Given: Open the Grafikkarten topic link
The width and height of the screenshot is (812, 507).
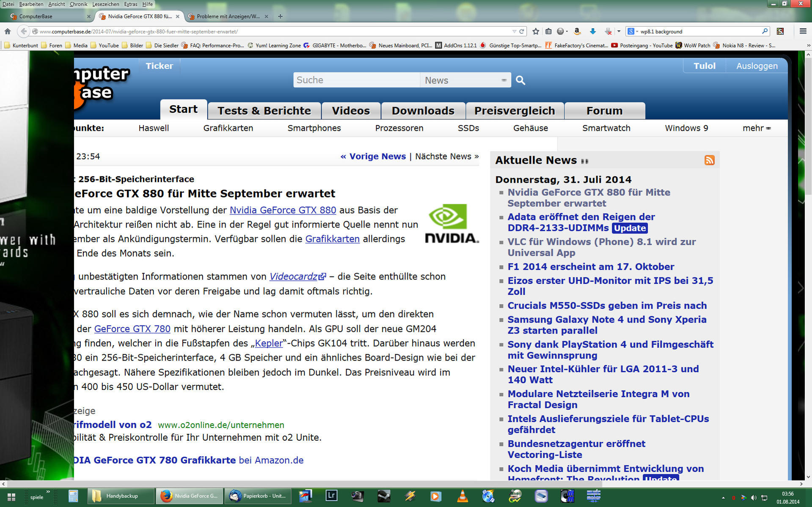Looking at the screenshot, I should [228, 128].
